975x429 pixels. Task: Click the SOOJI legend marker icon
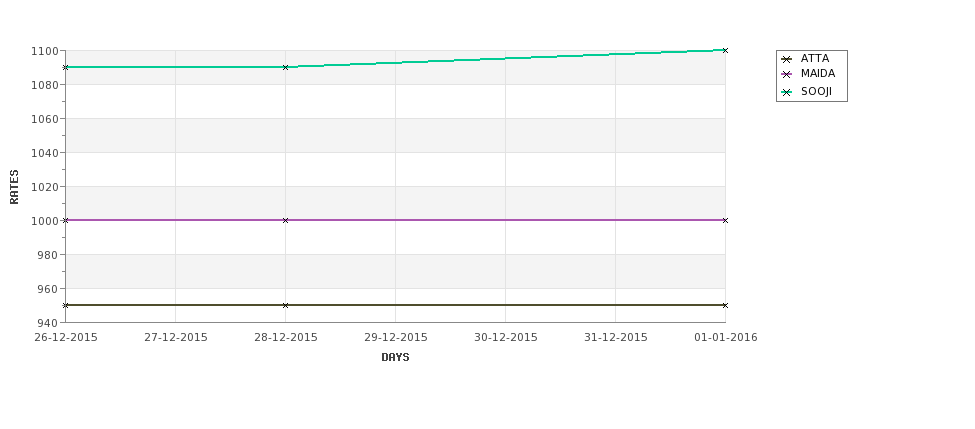pos(787,93)
